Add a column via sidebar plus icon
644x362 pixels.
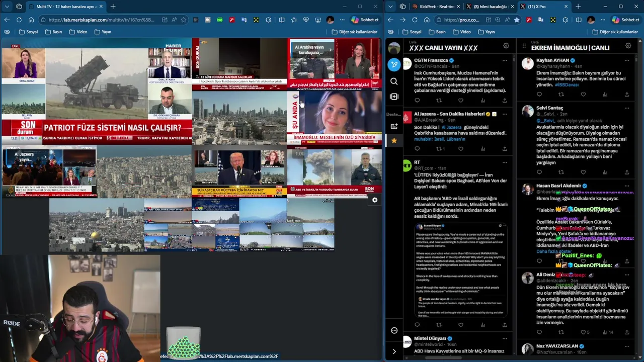coord(394,97)
